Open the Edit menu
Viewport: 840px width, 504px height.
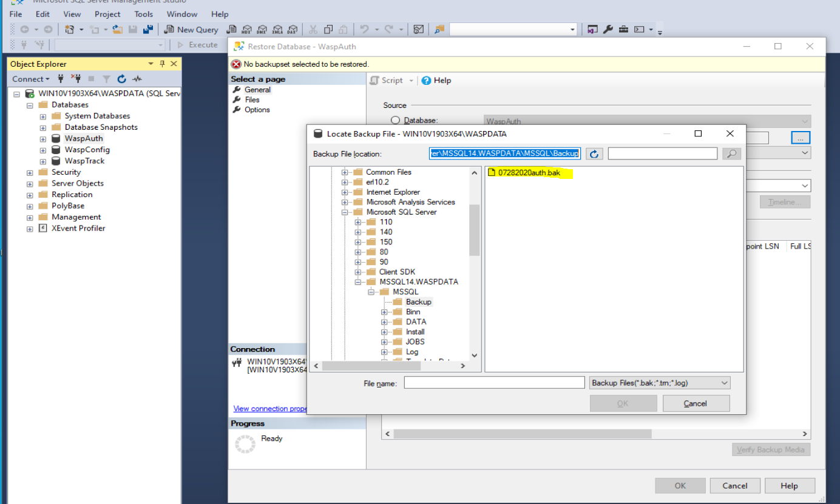pyautogui.click(x=42, y=14)
